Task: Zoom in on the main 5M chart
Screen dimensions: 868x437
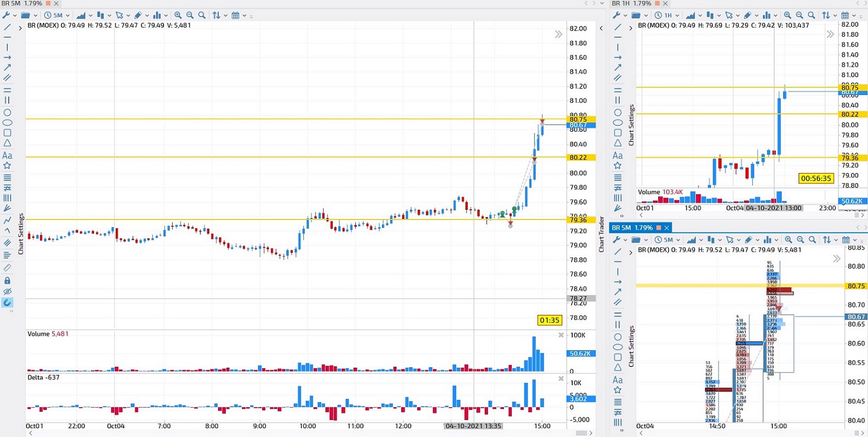Action: tap(178, 15)
